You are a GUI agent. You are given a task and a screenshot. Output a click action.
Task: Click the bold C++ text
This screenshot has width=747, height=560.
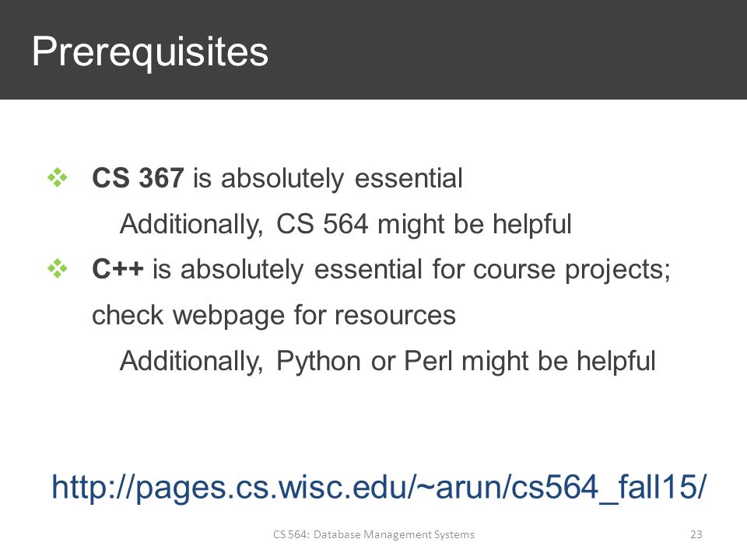[x=117, y=268]
